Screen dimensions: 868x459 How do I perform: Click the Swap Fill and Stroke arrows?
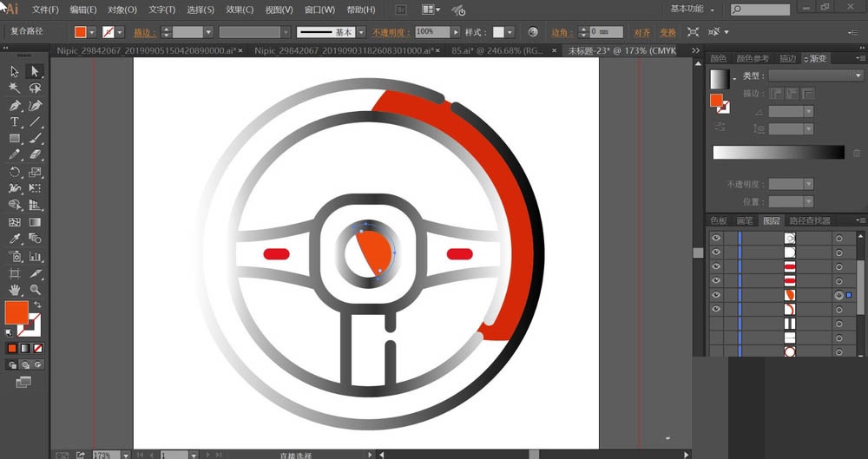tap(37, 305)
